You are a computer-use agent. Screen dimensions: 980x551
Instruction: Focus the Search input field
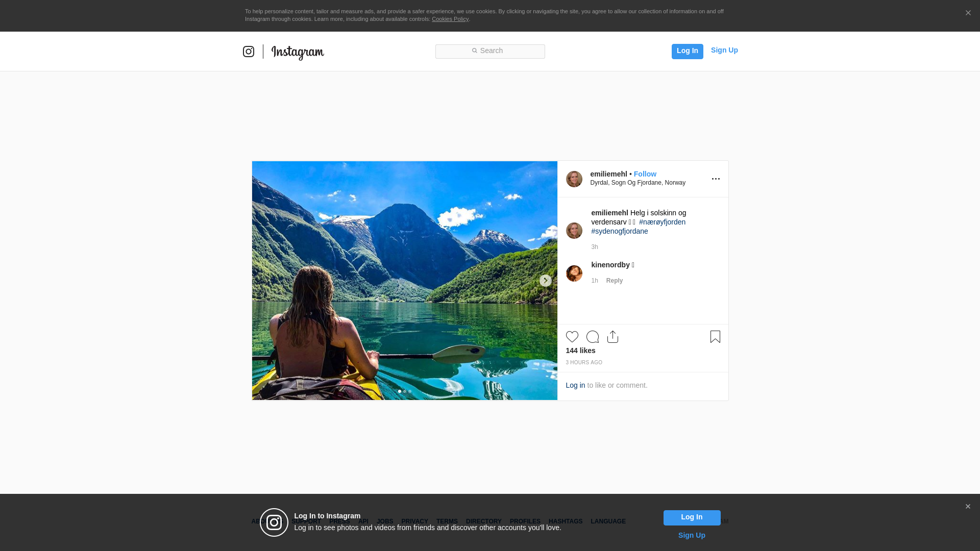pyautogui.click(x=490, y=52)
